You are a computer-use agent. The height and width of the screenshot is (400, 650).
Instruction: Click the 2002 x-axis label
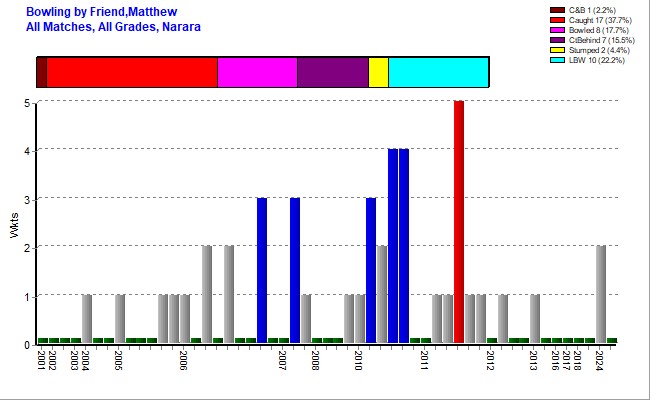tap(52, 360)
